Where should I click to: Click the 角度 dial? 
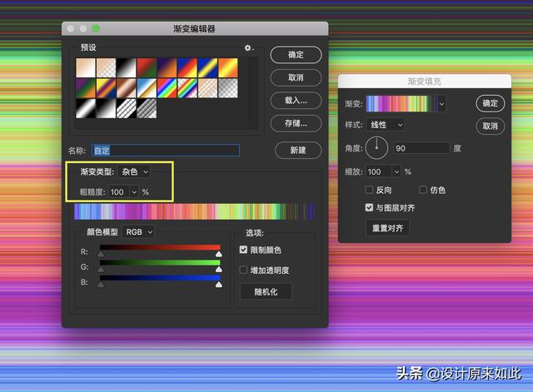(x=376, y=148)
